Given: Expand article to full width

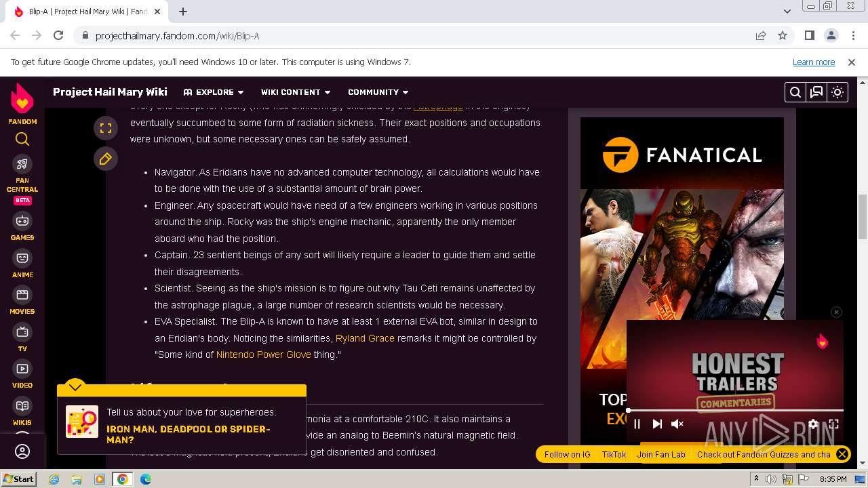Looking at the screenshot, I should coord(106,127).
